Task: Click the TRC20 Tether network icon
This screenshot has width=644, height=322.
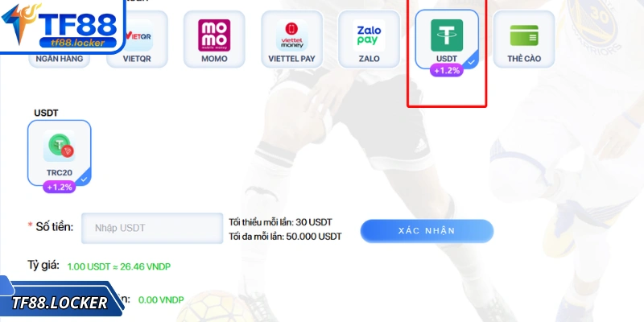Action: coord(59,146)
